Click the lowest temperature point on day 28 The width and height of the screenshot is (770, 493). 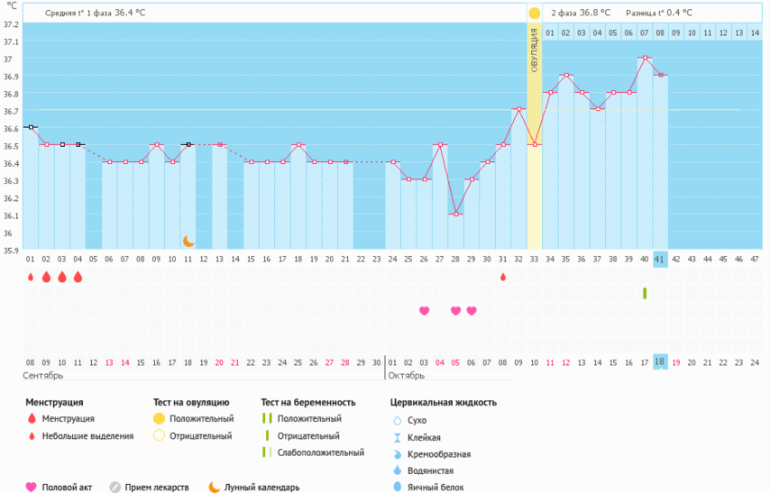pyautogui.click(x=456, y=214)
